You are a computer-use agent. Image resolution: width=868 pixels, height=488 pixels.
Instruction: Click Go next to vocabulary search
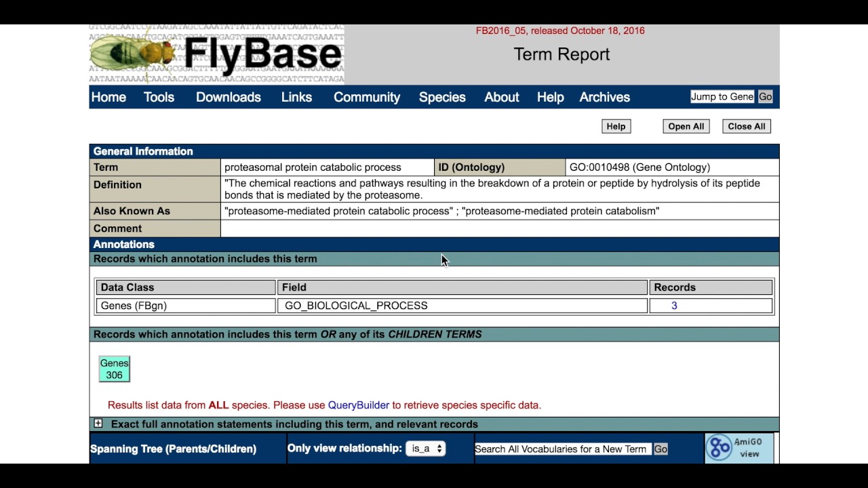click(660, 449)
